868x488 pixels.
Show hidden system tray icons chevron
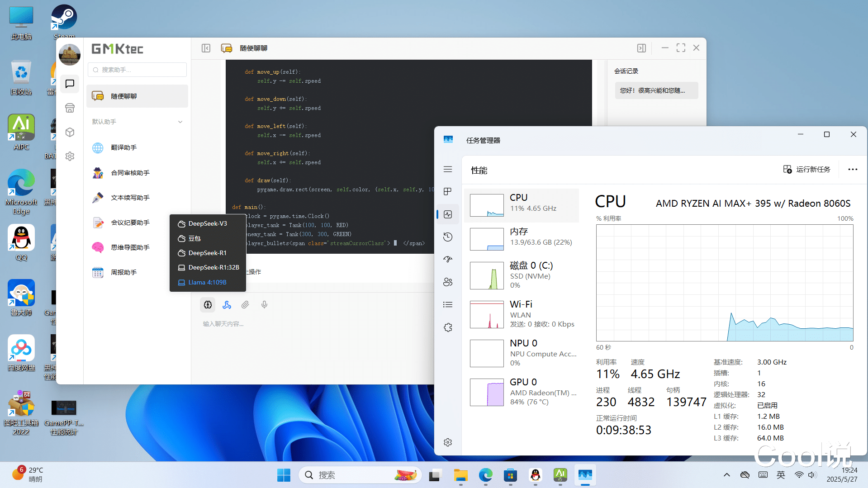tap(727, 475)
